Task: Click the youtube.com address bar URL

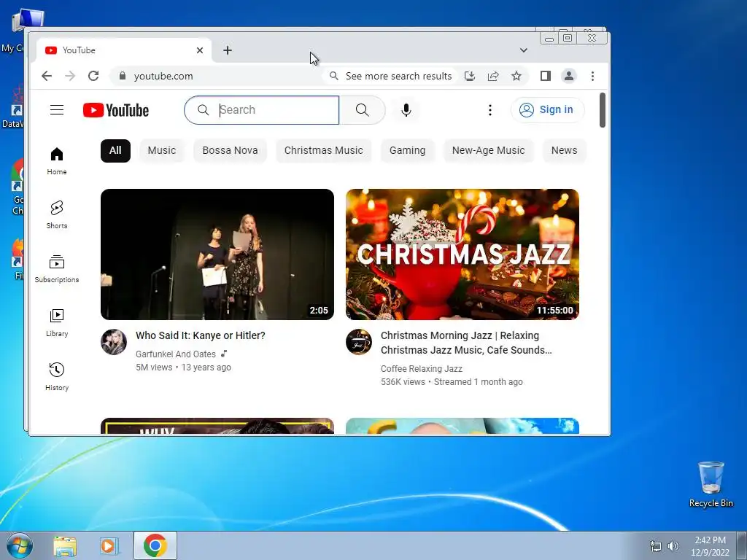Action: pos(163,76)
